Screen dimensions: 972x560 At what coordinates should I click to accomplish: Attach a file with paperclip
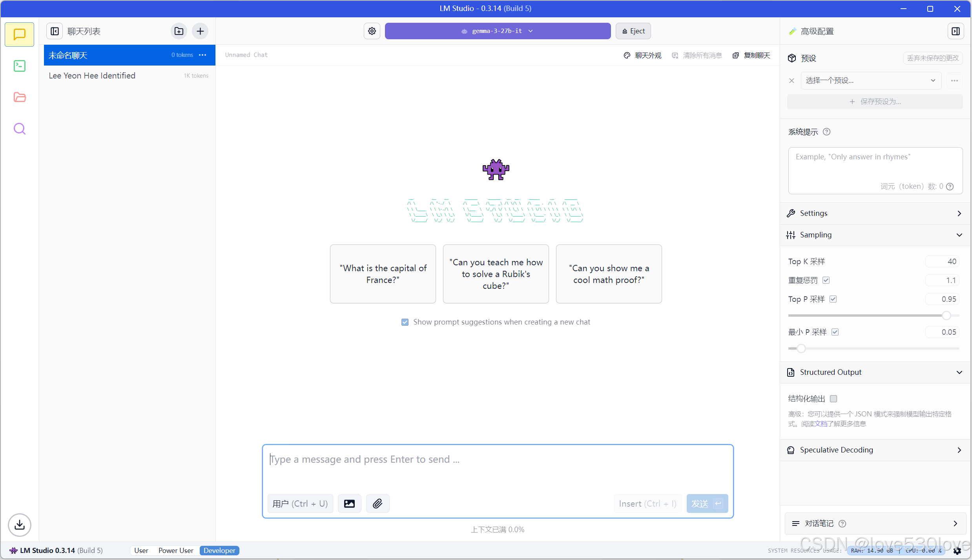point(377,503)
